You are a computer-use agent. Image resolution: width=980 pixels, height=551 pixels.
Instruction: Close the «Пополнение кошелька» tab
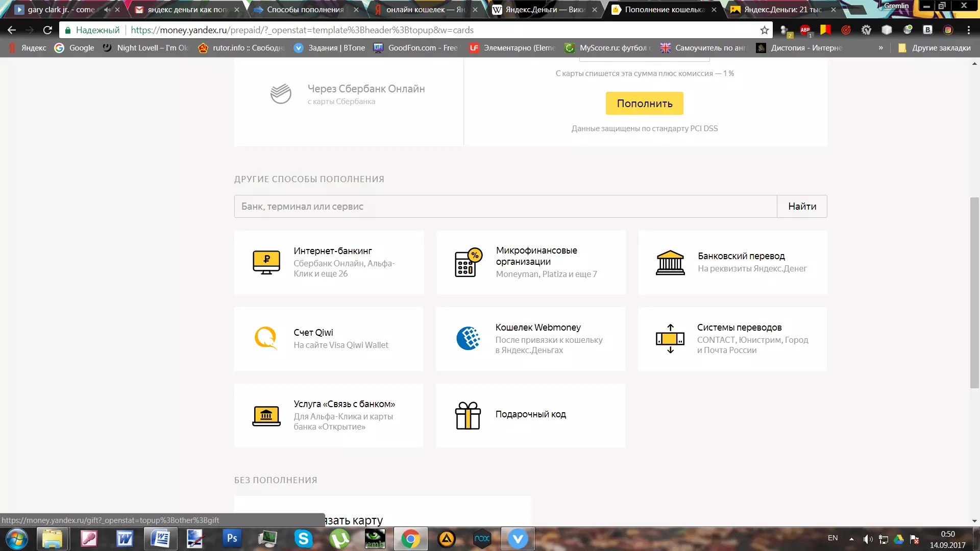(x=714, y=10)
